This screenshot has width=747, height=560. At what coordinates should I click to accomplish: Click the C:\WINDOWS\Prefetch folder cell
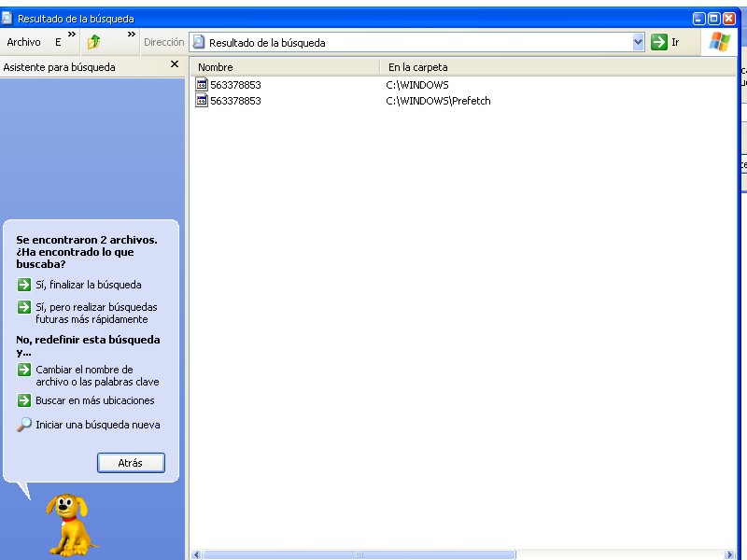(x=438, y=101)
